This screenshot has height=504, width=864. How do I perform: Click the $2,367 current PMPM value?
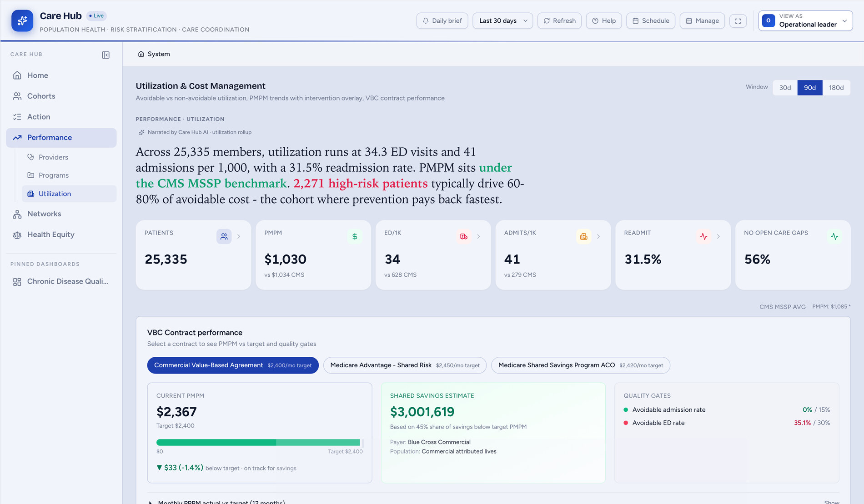[x=176, y=412]
